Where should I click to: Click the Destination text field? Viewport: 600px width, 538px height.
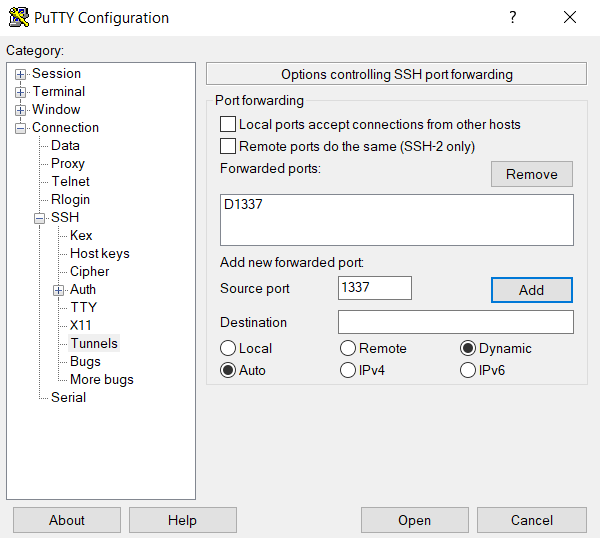455,322
